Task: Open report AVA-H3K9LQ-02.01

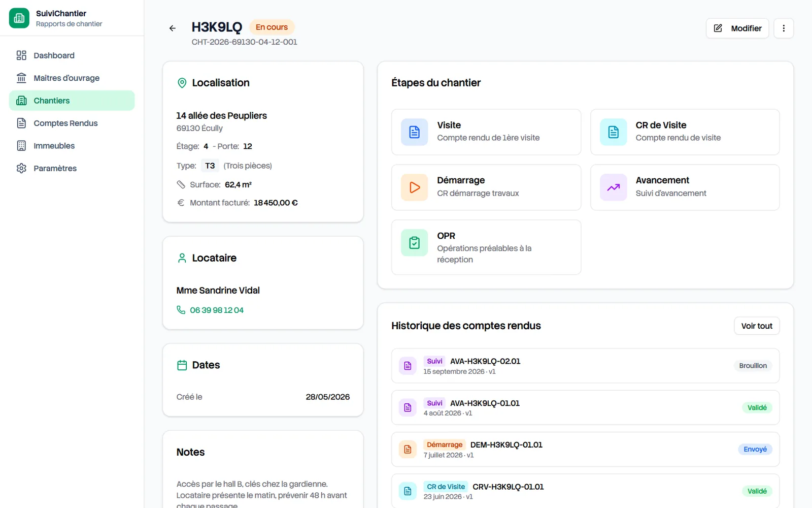Action: click(586, 366)
